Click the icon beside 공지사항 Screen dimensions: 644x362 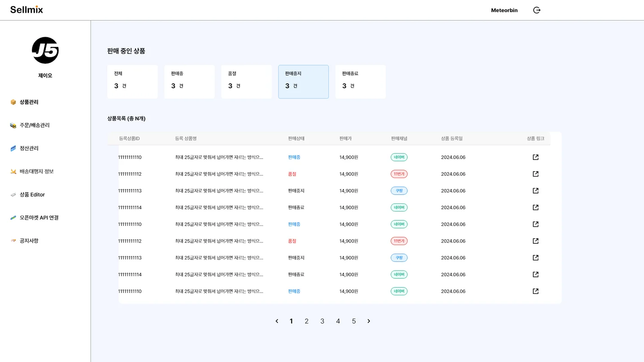tap(13, 241)
